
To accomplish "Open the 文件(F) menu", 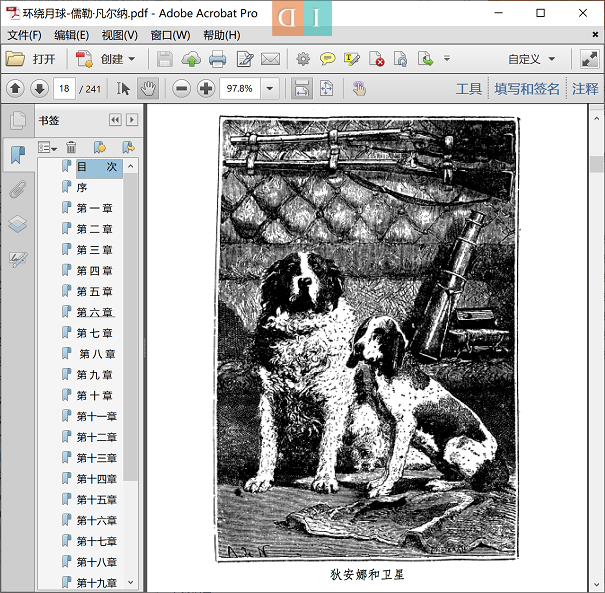I will click(x=24, y=35).
